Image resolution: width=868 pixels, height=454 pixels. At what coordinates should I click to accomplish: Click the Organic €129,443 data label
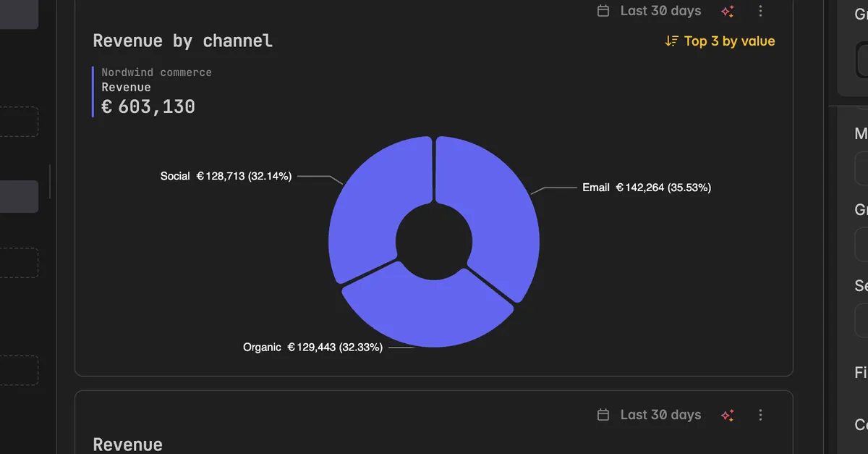pyautogui.click(x=312, y=348)
